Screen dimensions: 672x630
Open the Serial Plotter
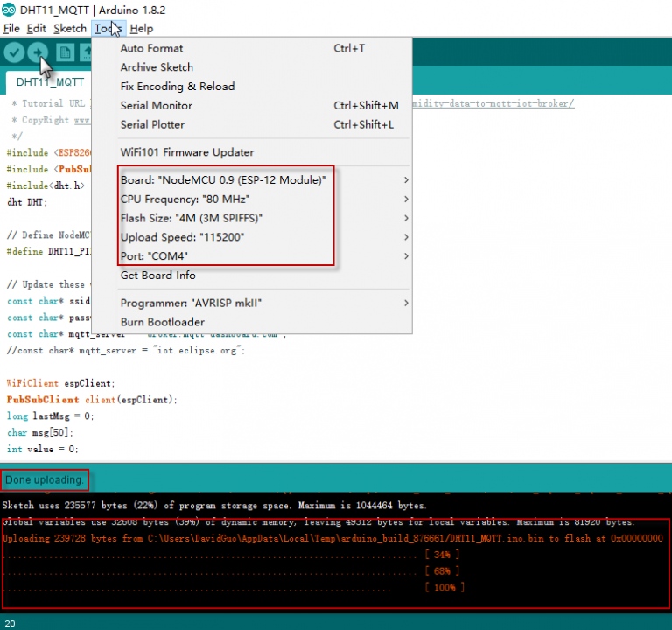(152, 125)
